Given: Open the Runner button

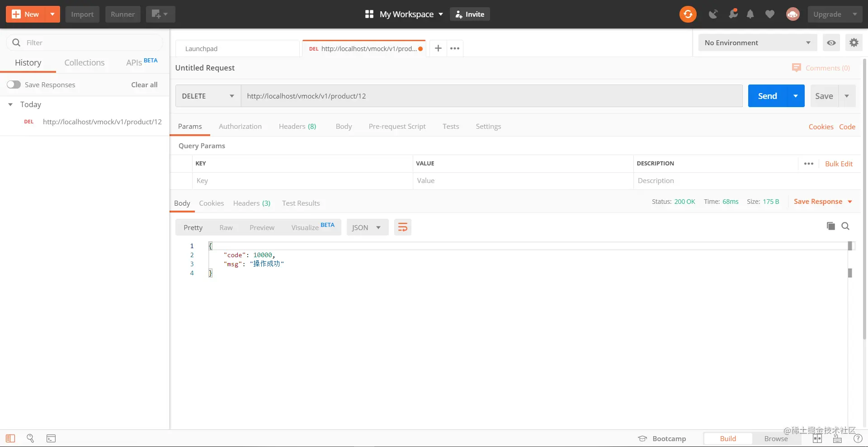Looking at the screenshot, I should [123, 14].
